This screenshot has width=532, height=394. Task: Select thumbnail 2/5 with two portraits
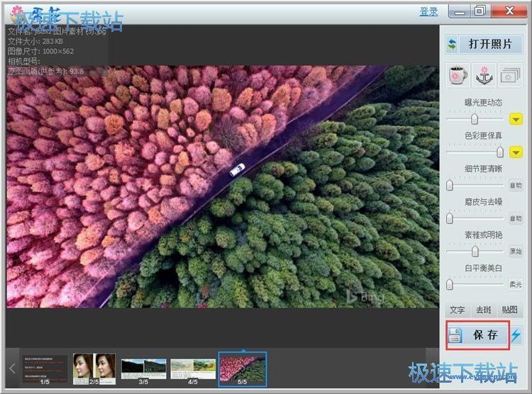[x=94, y=368]
